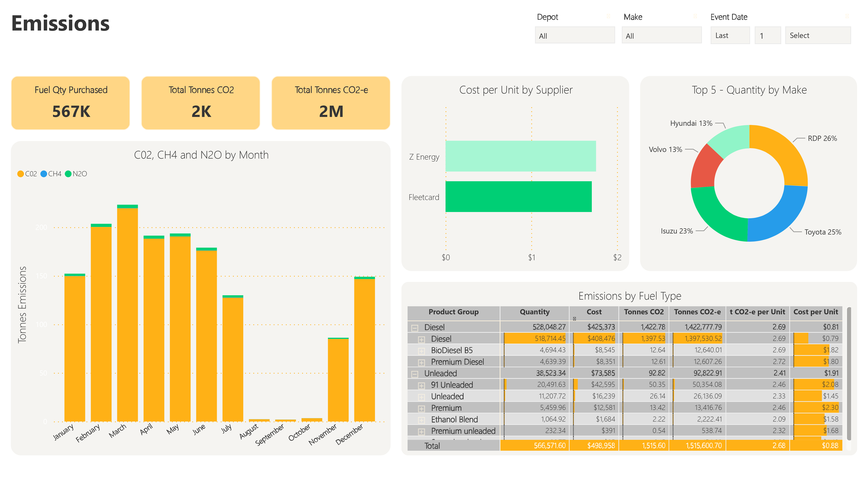Image resolution: width=868 pixels, height=488 pixels.
Task: Sort by the Cost per Unit header
Action: point(815,312)
